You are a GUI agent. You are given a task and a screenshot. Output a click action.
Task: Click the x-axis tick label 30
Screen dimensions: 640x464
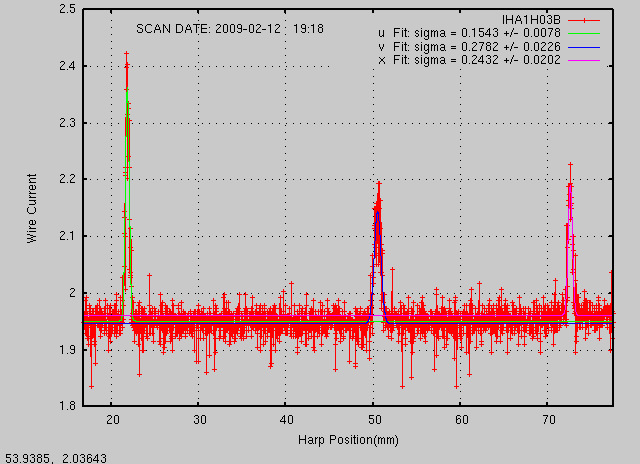tap(200, 420)
